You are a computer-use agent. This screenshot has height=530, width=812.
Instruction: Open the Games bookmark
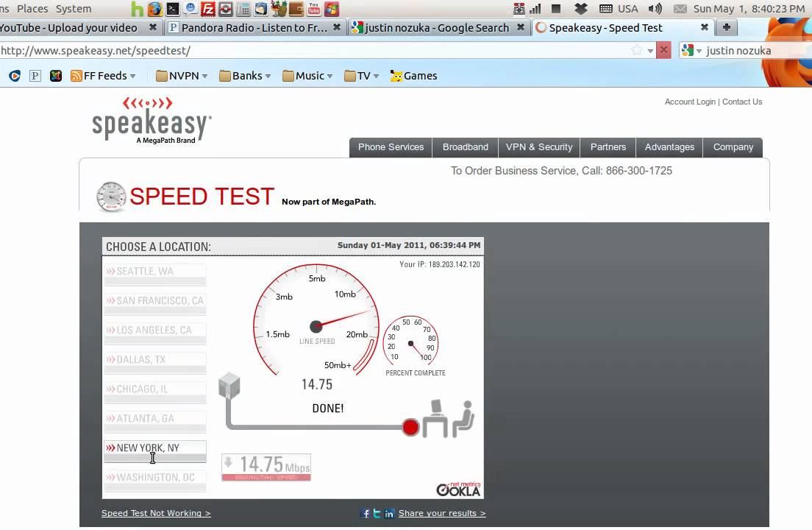[x=413, y=76]
